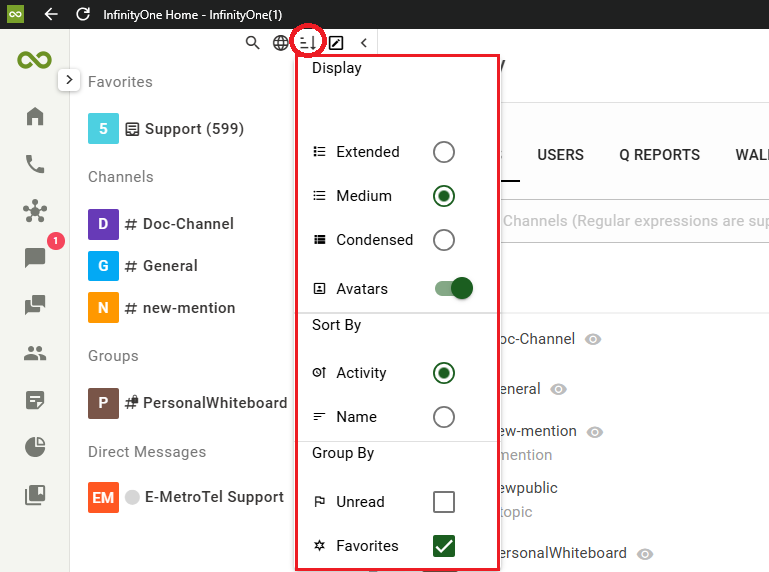Open the globe directory icon
Image resolution: width=769 pixels, height=572 pixels.
pyautogui.click(x=281, y=43)
